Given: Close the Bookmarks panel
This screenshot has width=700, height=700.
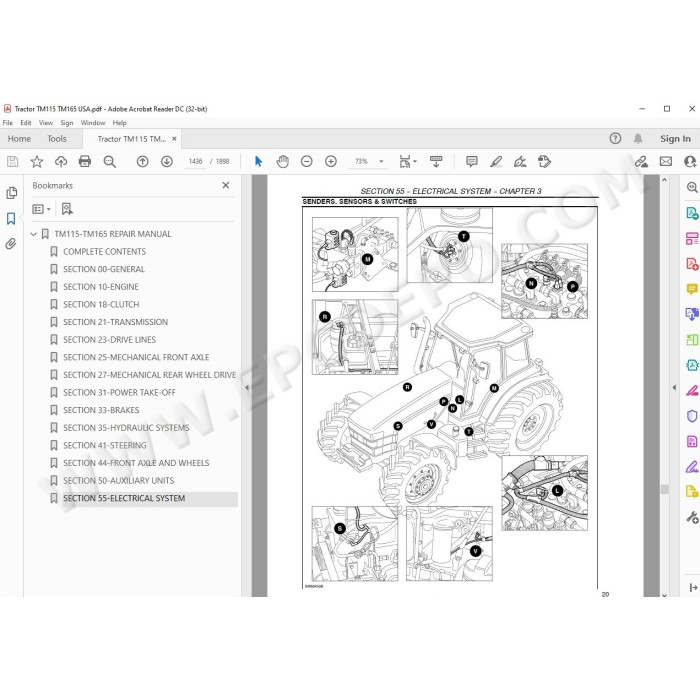Looking at the screenshot, I should (226, 185).
